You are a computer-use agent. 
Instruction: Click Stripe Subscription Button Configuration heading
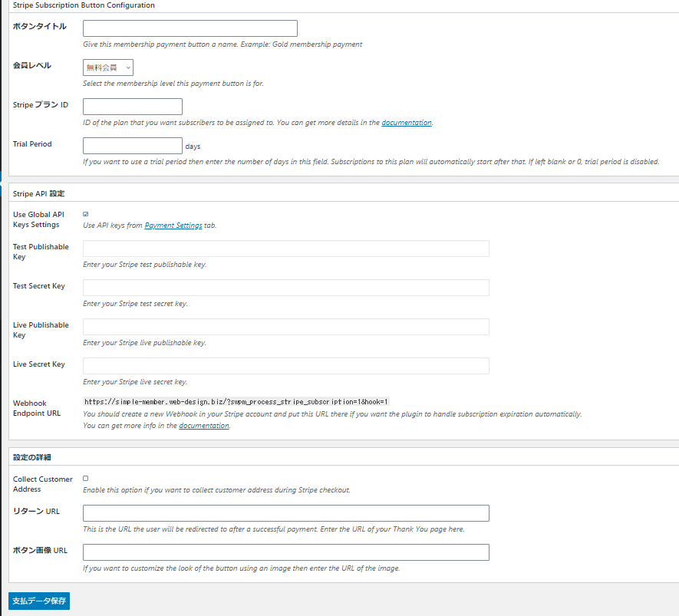click(84, 5)
